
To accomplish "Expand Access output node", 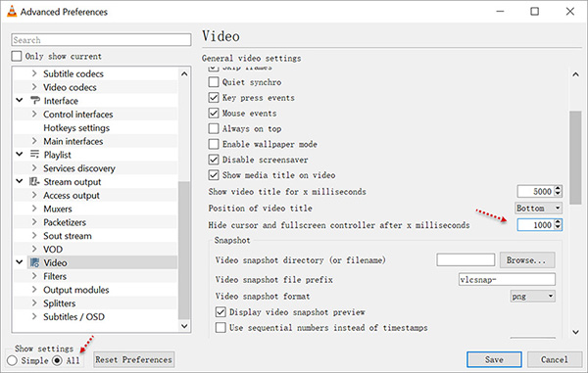I will [x=34, y=195].
